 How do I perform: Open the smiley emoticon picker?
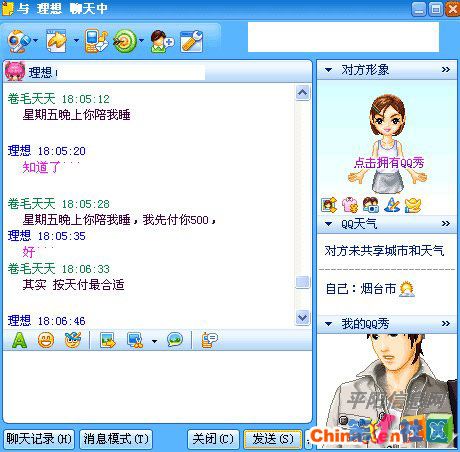point(46,340)
